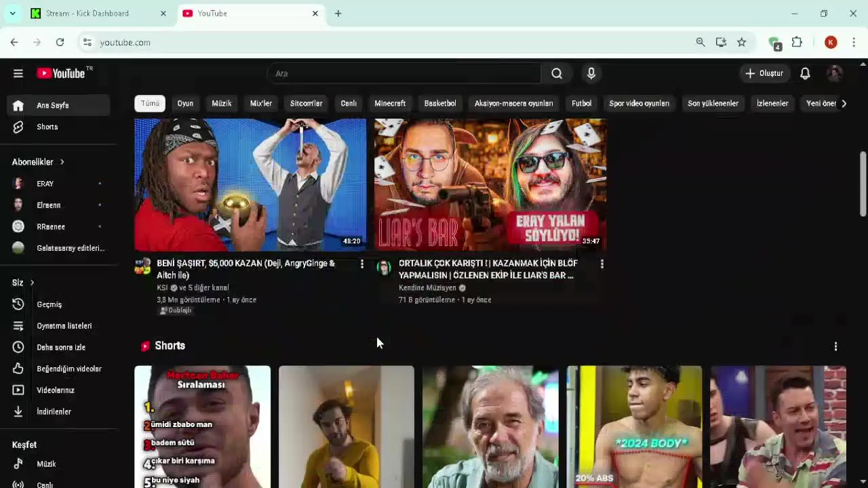Viewport: 868px width, 488px height.
Task: Open Elraenn subscription channel
Action: [58, 205]
